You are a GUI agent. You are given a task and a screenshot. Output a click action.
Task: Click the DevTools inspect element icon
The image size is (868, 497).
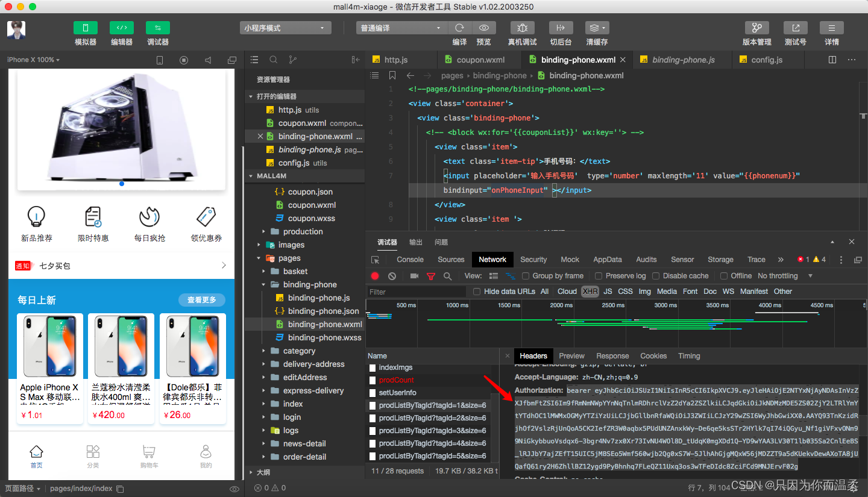[376, 260]
